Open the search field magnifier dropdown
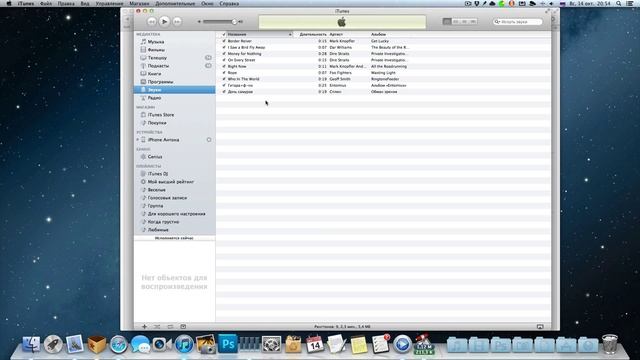The width and height of the screenshot is (640, 360). click(497, 22)
